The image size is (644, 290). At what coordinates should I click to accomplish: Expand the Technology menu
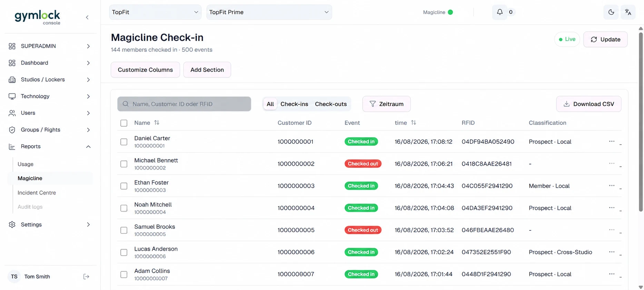(50, 96)
